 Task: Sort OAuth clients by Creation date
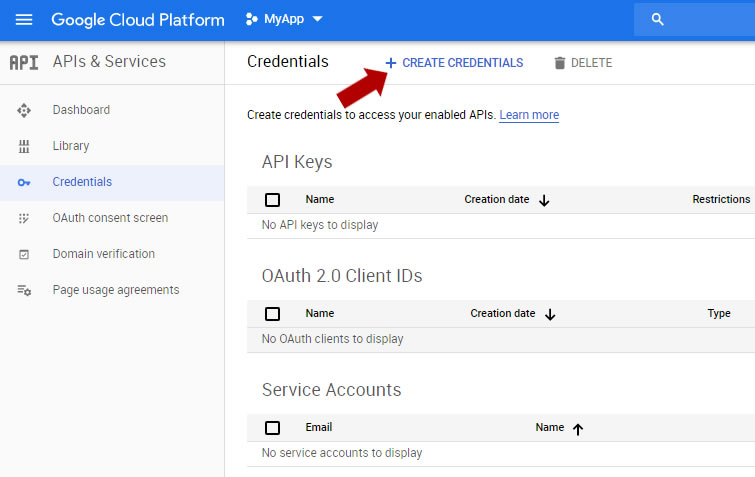(503, 313)
